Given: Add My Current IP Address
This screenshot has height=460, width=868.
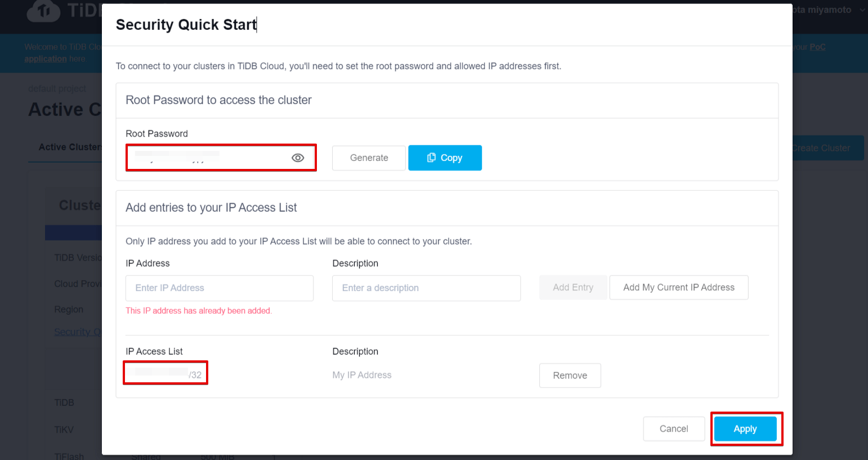Looking at the screenshot, I should [678, 288].
